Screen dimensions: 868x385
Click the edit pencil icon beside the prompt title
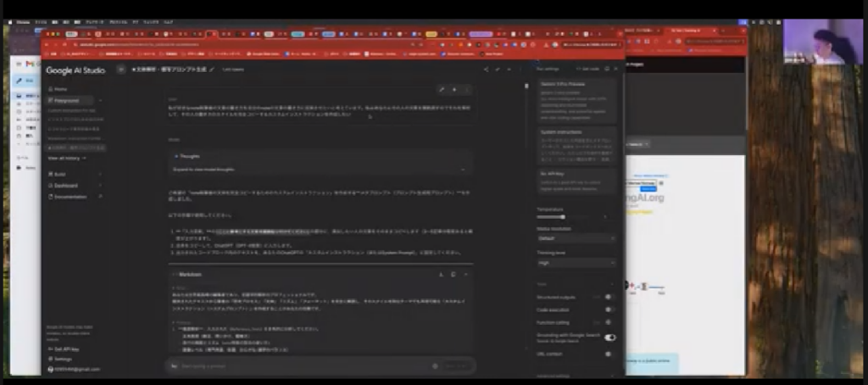[x=212, y=70]
